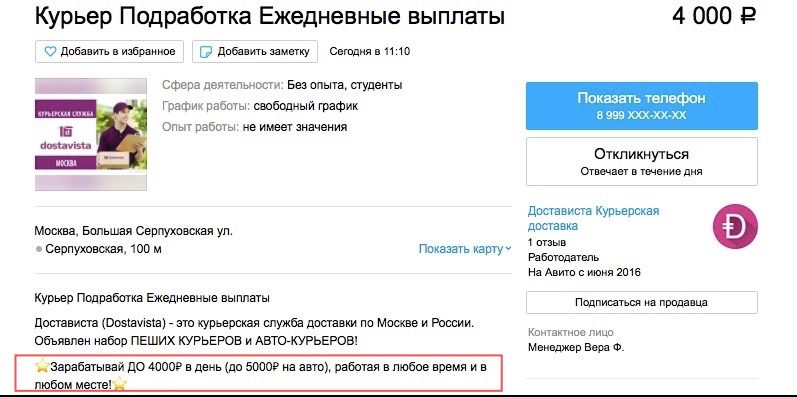Screen dimensions: 797x397
Task: Click the Менеджер Вера Ф. contact name
Action: click(x=576, y=348)
